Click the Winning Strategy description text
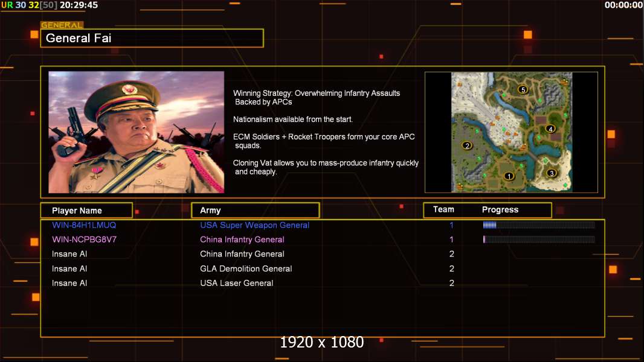644x362 pixels. click(317, 98)
